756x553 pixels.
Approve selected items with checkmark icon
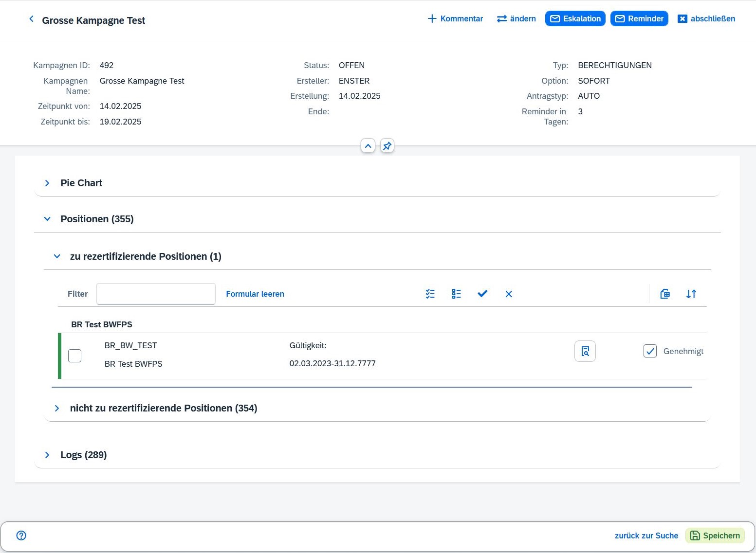482,294
